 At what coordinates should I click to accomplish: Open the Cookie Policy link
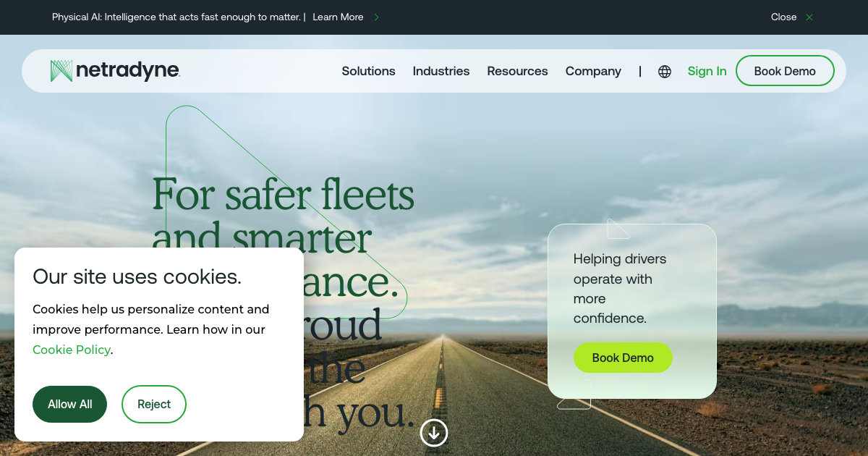coord(72,350)
